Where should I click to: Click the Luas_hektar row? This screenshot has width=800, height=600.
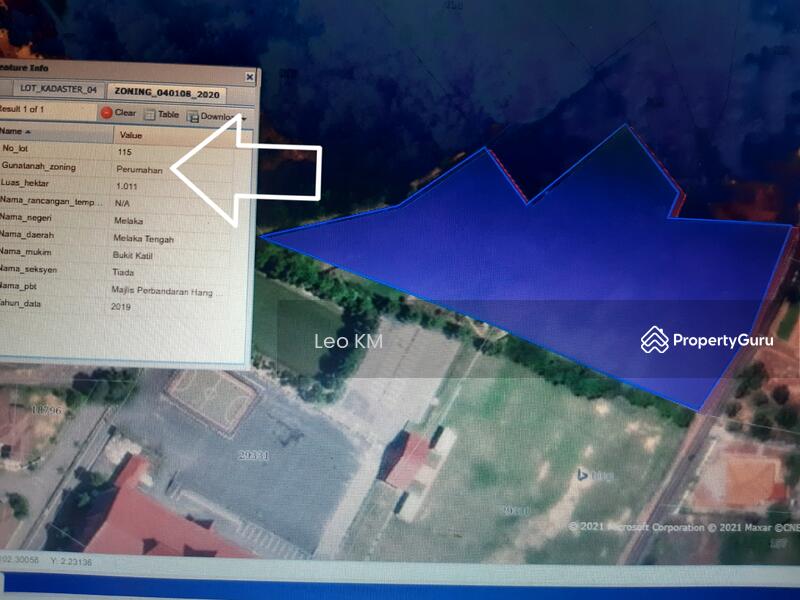click(x=60, y=184)
